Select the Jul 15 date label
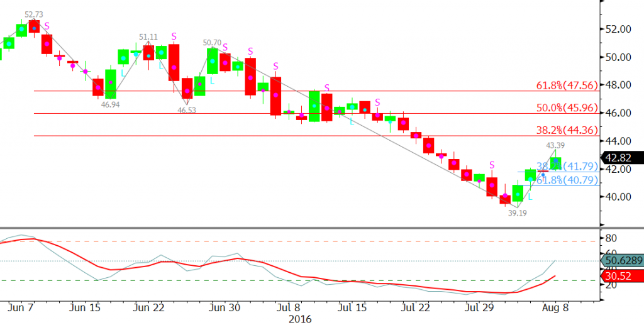The width and height of the screenshot is (644, 325). (353, 308)
